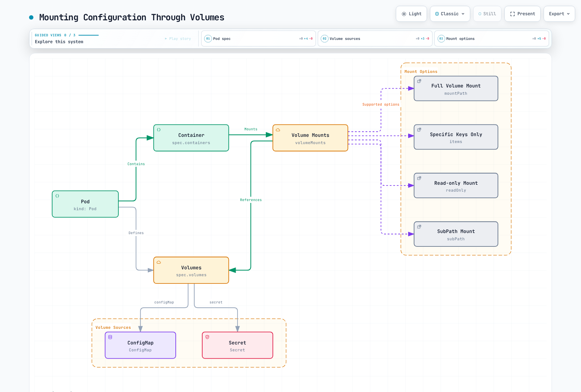Click the link icon in Specific Keys Only
Image resolution: width=581 pixels, height=392 pixels.
(419, 130)
